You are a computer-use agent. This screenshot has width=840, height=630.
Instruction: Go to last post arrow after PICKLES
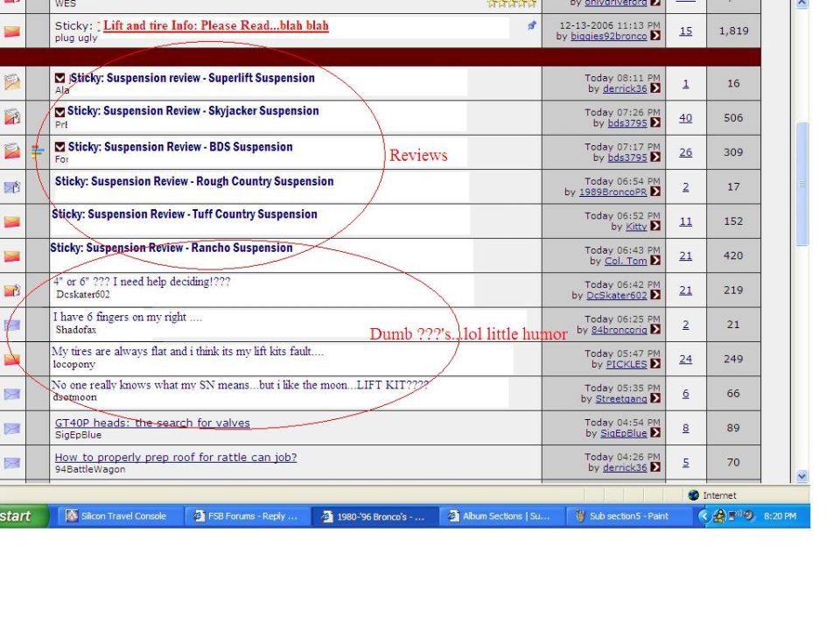pos(655,364)
